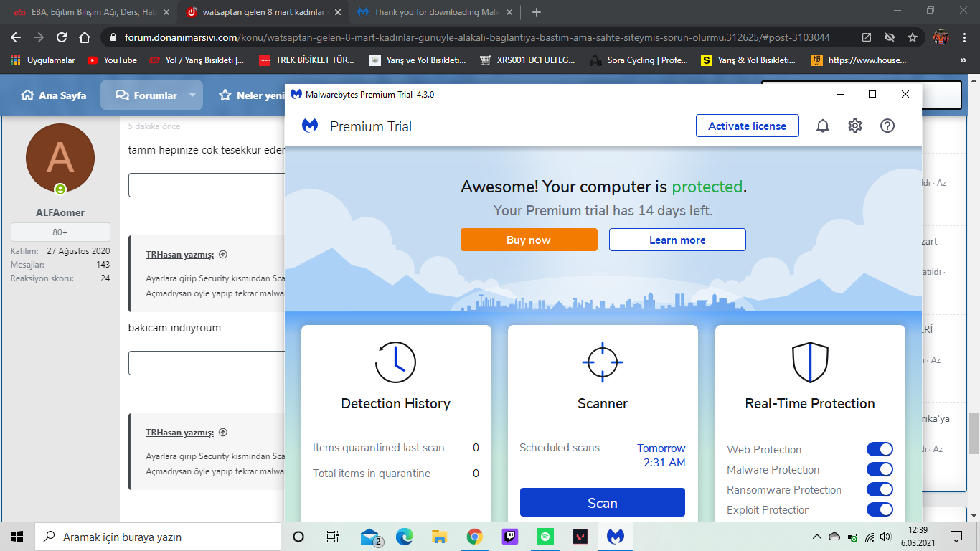Click the Windows Start button
Screen dimensions: 980x551
click(x=17, y=537)
